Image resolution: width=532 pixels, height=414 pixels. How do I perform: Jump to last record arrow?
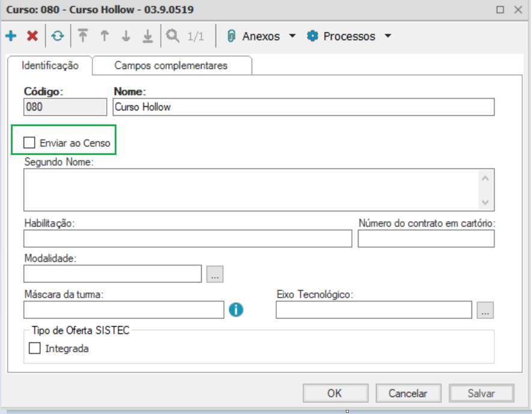pos(148,36)
